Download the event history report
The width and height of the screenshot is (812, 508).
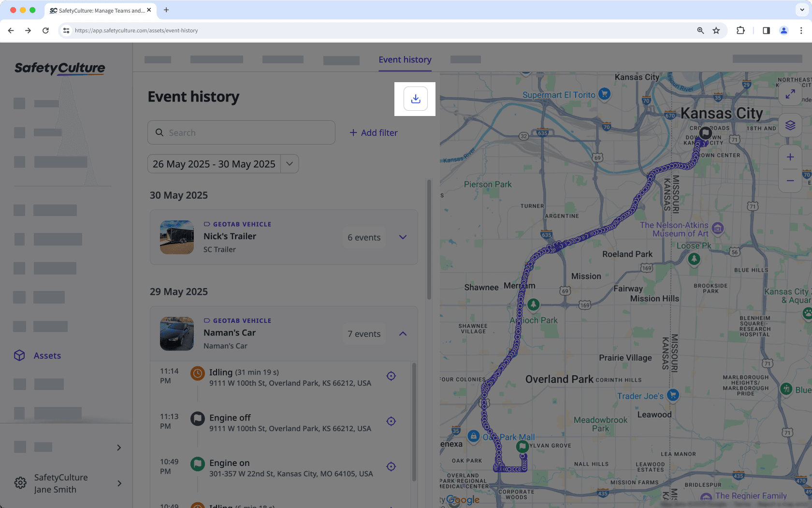pyautogui.click(x=415, y=99)
